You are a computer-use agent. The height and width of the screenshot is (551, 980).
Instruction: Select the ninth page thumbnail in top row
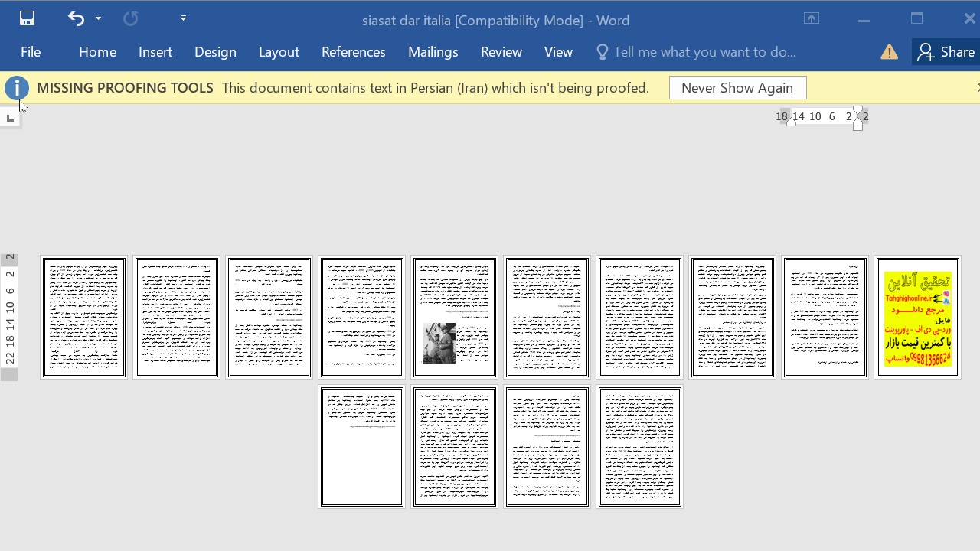pos(825,318)
